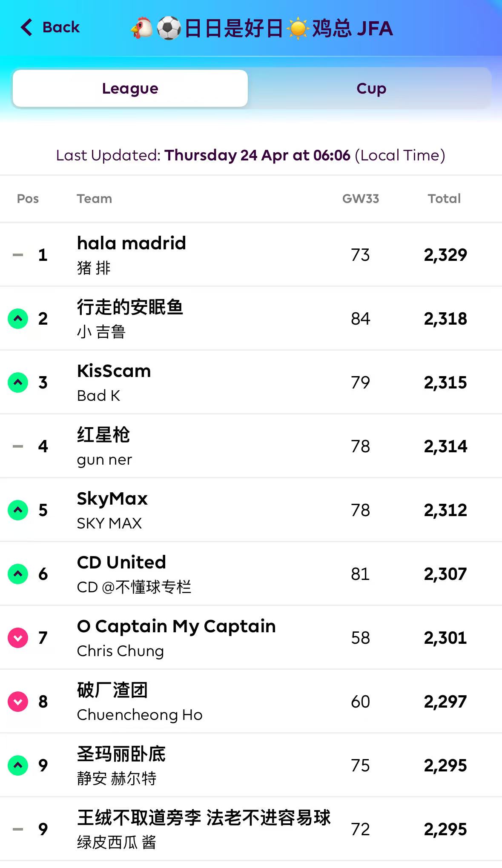The height and width of the screenshot is (868, 502).
Task: Open hala madrid team entry
Action: tap(132, 243)
